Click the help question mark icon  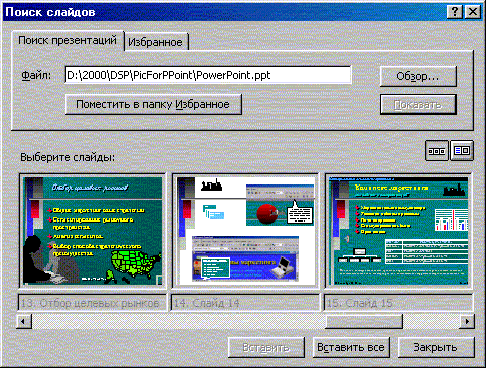tap(455, 12)
